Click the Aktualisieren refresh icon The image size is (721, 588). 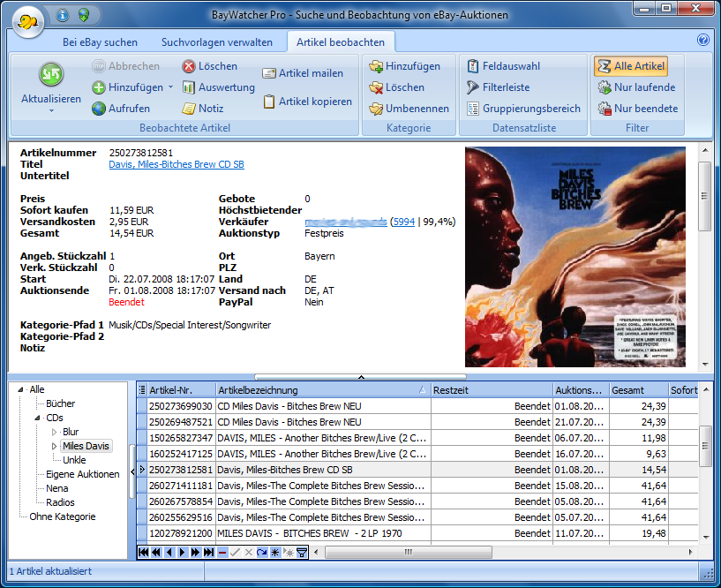[x=51, y=74]
